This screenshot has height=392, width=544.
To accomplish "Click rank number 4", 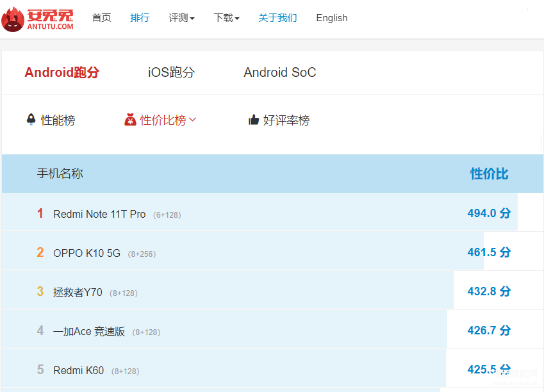I will pos(40,331).
